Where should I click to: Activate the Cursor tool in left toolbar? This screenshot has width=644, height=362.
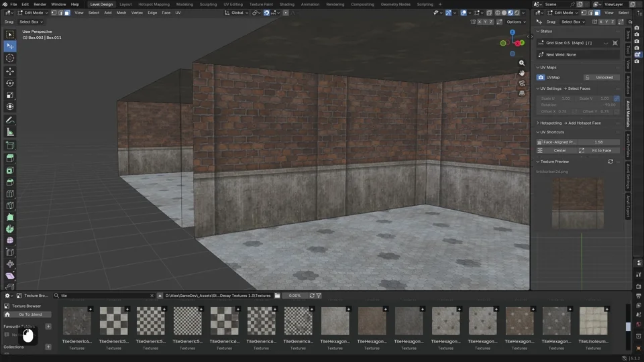[x=10, y=58]
